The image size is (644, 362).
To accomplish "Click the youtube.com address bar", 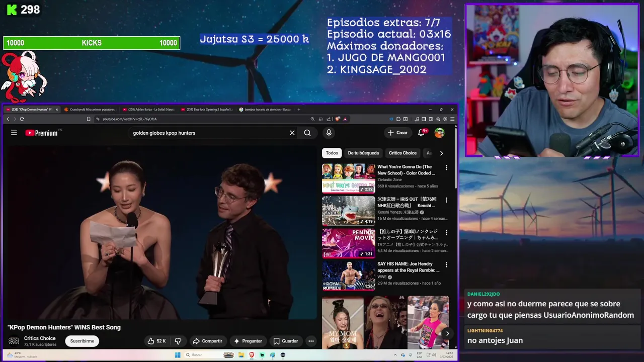I will 201,119.
